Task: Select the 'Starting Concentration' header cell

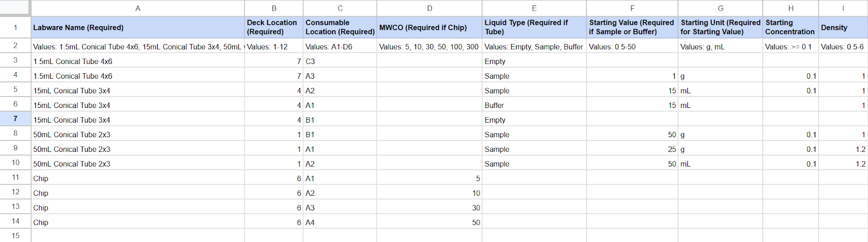Action: [790, 28]
